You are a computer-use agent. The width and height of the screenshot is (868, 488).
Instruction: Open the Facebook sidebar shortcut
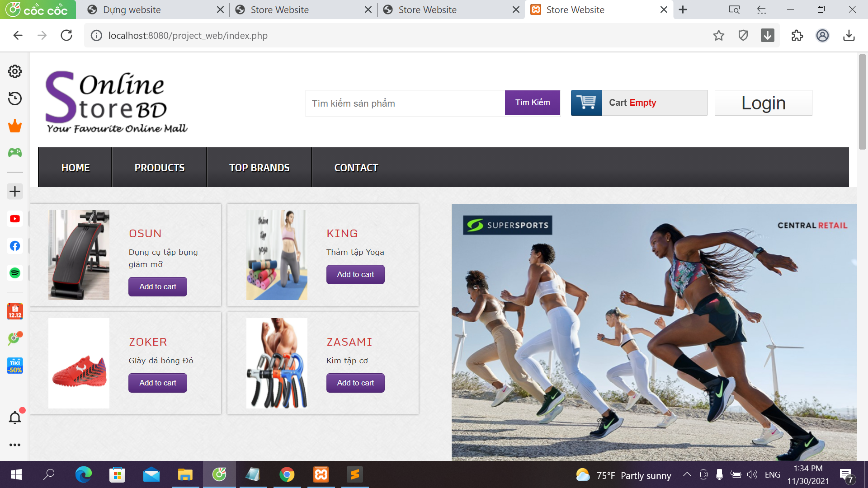point(15,246)
